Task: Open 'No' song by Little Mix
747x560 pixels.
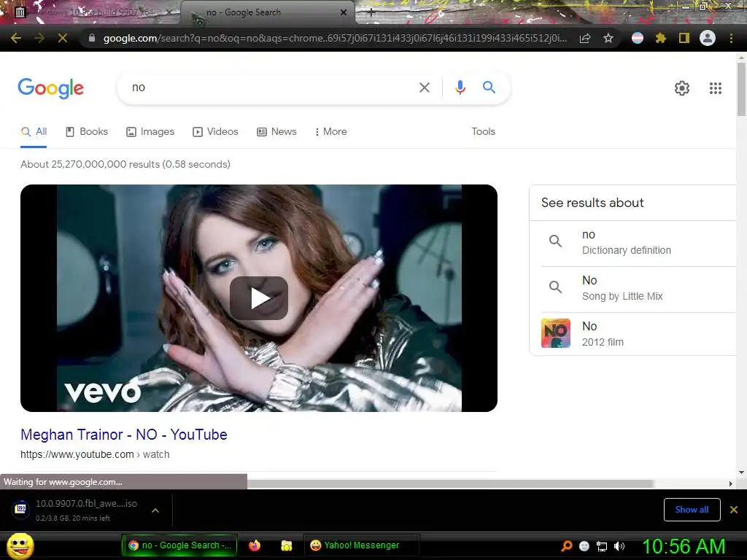Action: pyautogui.click(x=632, y=289)
